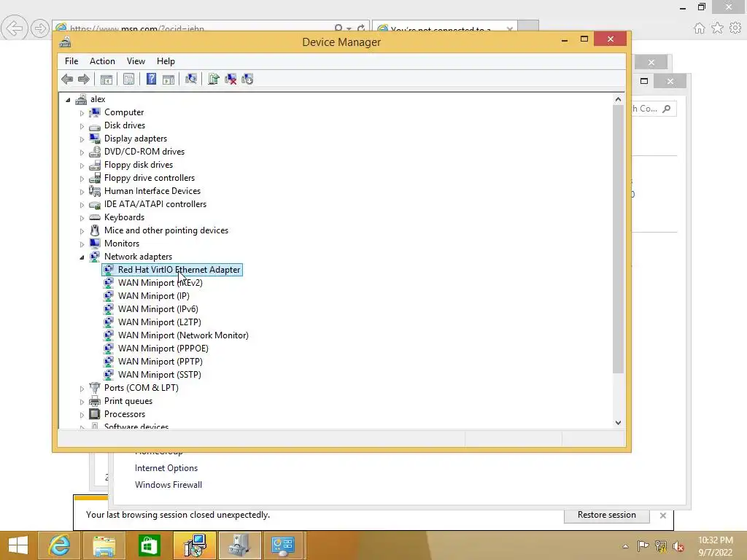Select Mice and other pointing devices
The image size is (747, 560).
coord(166,230)
